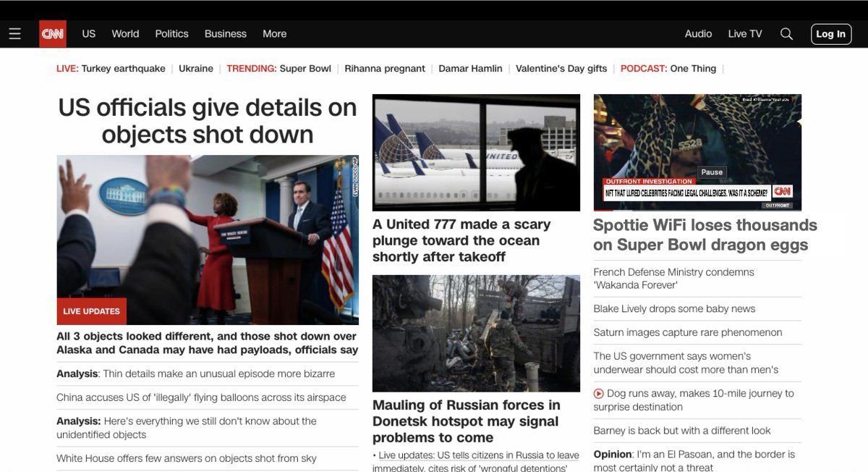Open A United 777 made a scary plunge
Viewport: 868px width, 472px height.
point(461,240)
